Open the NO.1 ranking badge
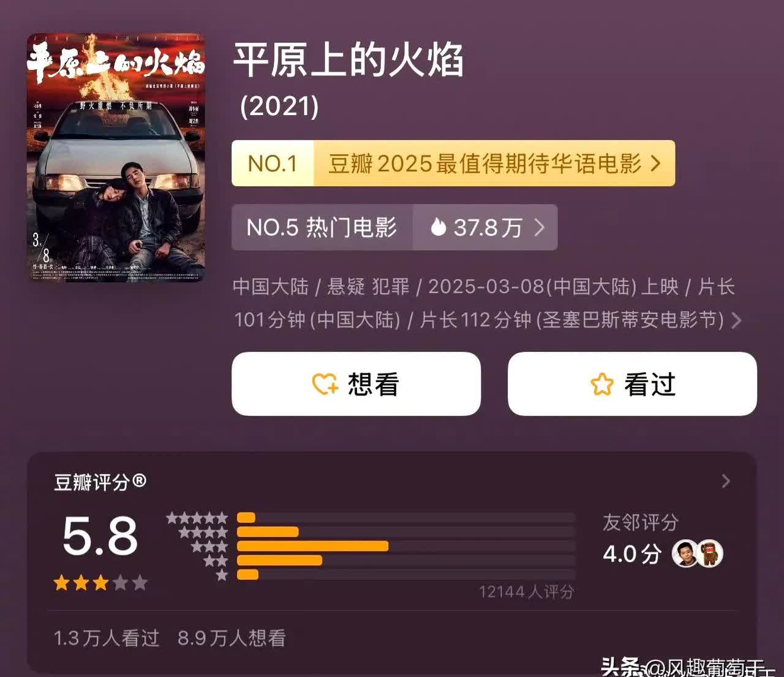784x677 pixels. 273,163
